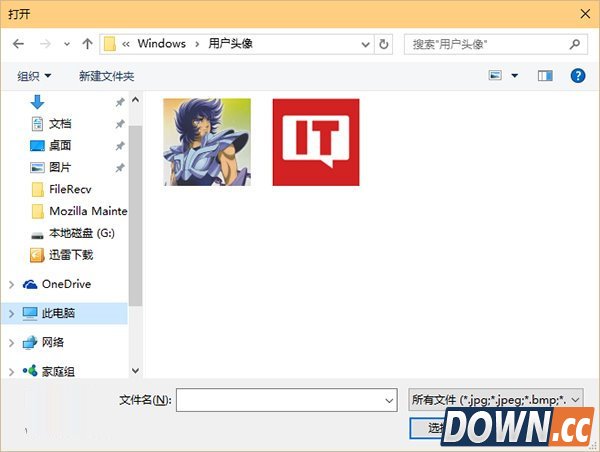The image size is (600, 452).
Task: Click the 文件名 input field
Action: coord(287,400)
